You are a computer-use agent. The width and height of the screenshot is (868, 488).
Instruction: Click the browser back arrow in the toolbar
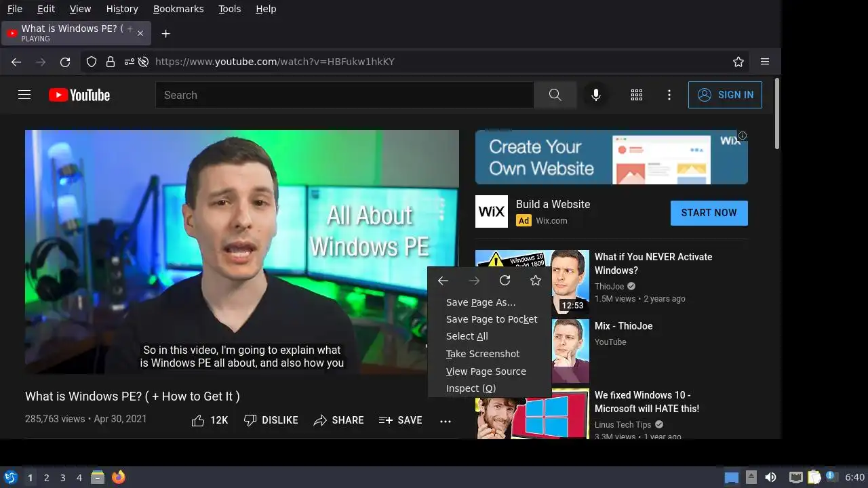coord(16,62)
